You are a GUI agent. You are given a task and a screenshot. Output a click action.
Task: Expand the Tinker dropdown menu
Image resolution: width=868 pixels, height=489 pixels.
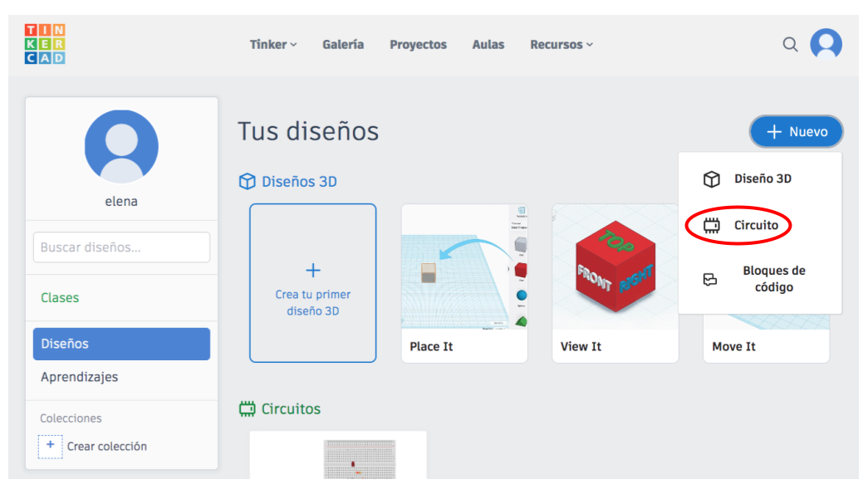click(272, 45)
